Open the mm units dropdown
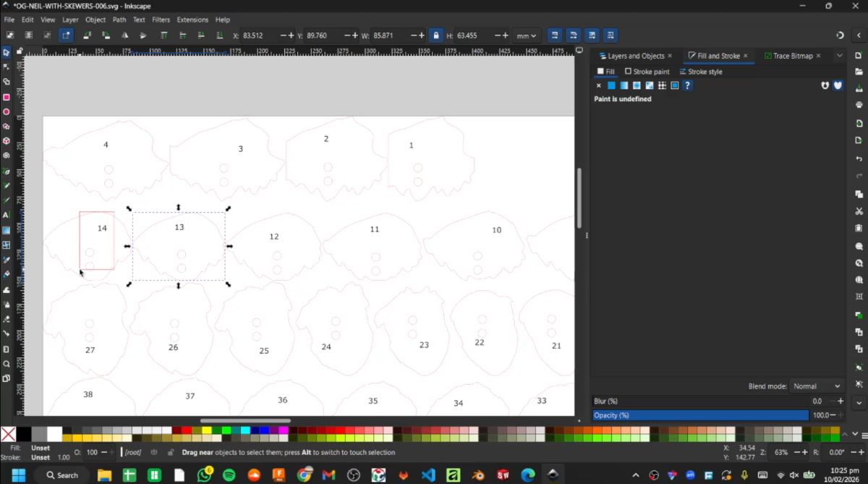The height and width of the screenshot is (484, 868). point(526,35)
